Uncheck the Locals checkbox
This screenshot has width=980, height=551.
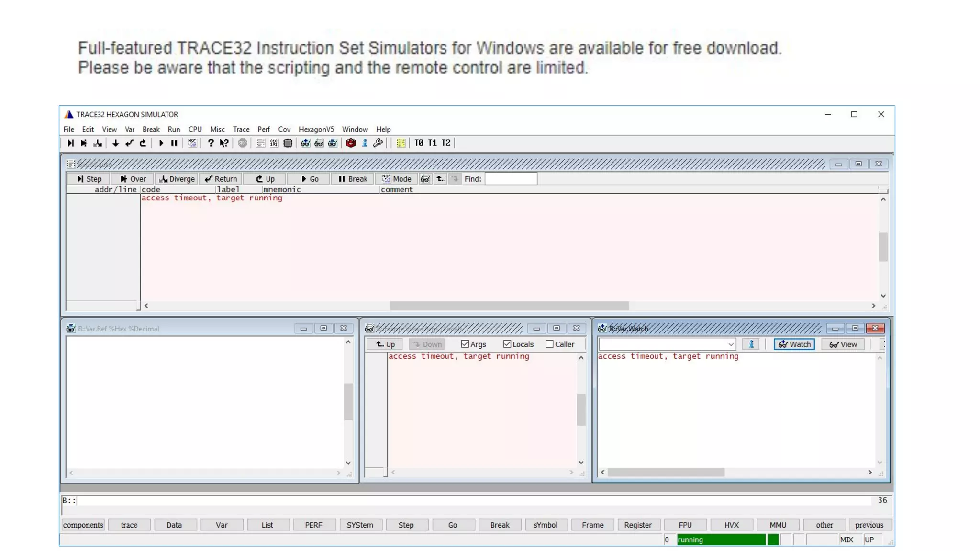(507, 344)
